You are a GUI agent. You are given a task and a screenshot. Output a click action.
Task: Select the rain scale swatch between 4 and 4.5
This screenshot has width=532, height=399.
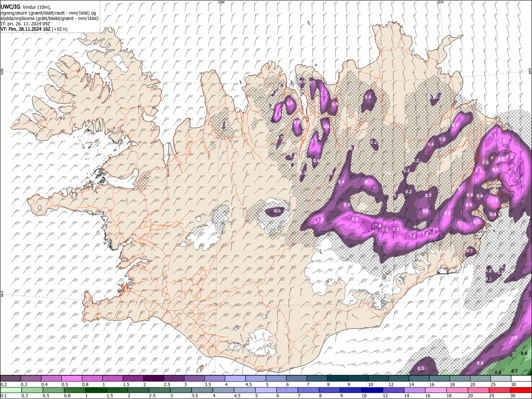(223, 390)
